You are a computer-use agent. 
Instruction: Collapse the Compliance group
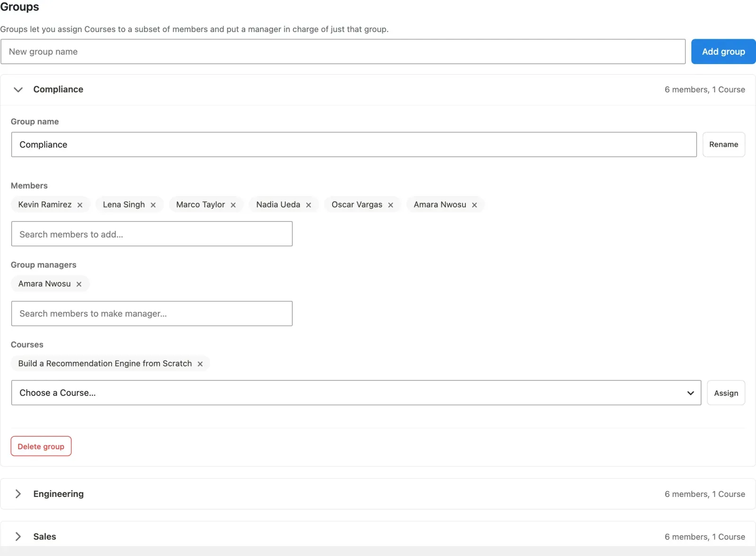(18, 89)
